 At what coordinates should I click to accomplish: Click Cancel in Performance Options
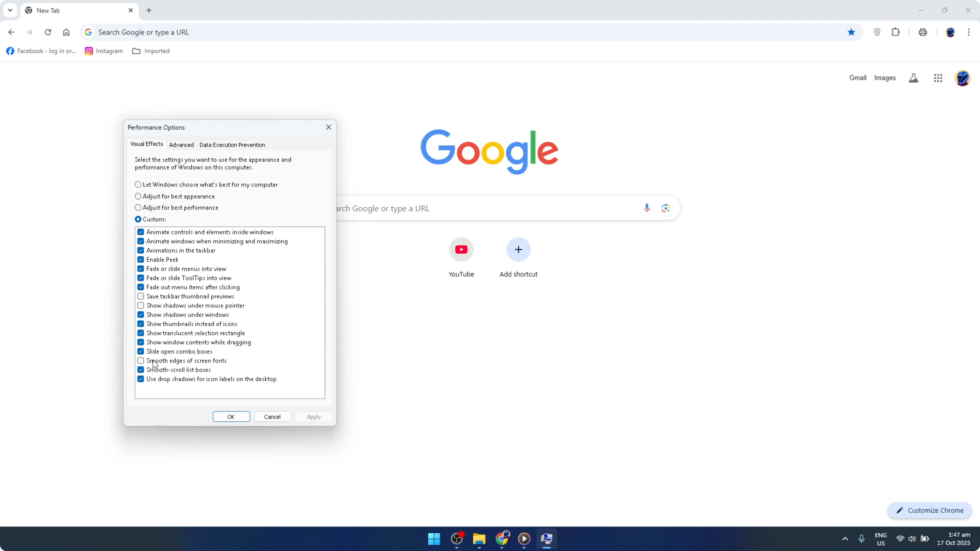(x=272, y=417)
